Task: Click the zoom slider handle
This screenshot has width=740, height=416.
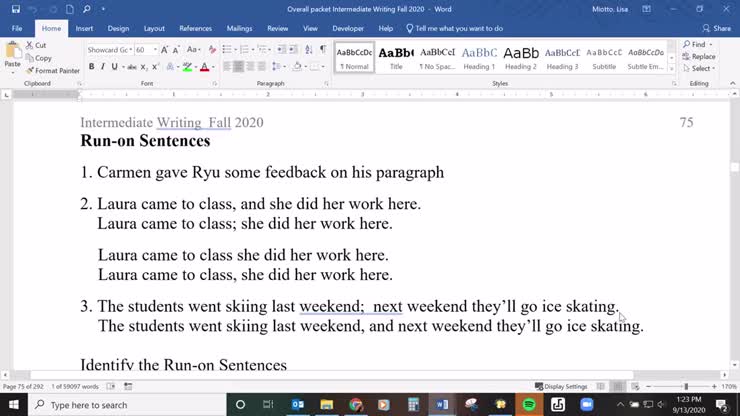Action: [686, 386]
